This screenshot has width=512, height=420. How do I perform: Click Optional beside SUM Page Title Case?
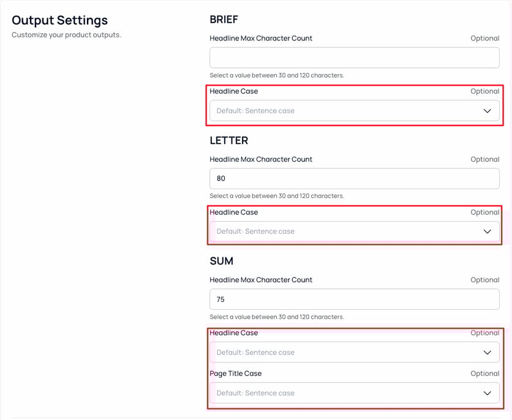click(484, 373)
